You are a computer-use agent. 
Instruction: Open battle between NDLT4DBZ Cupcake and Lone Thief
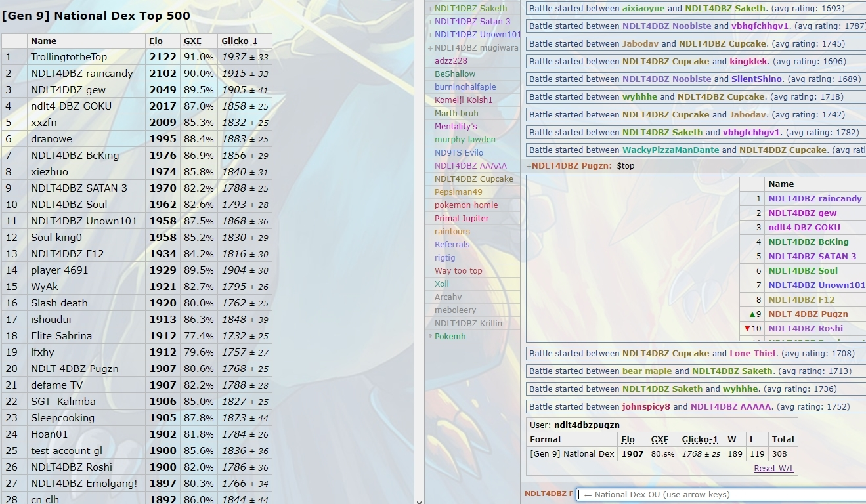click(x=696, y=354)
